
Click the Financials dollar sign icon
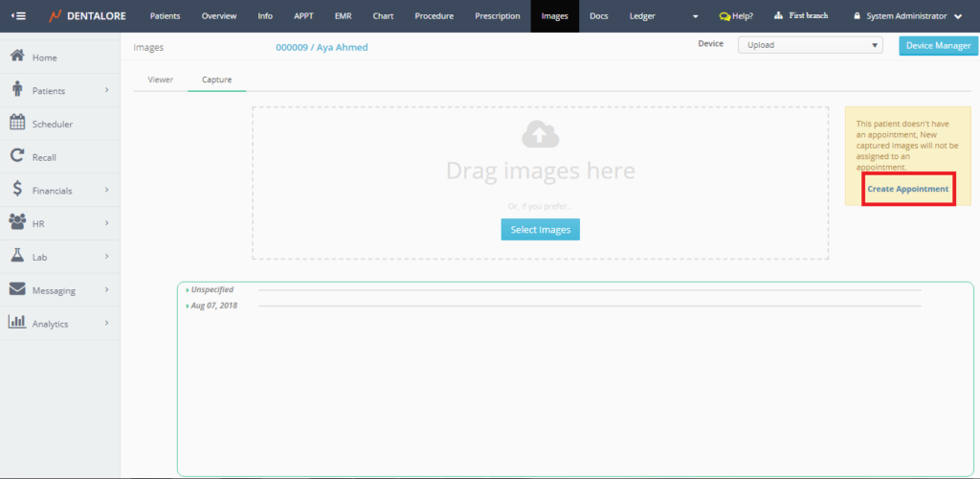pyautogui.click(x=17, y=190)
